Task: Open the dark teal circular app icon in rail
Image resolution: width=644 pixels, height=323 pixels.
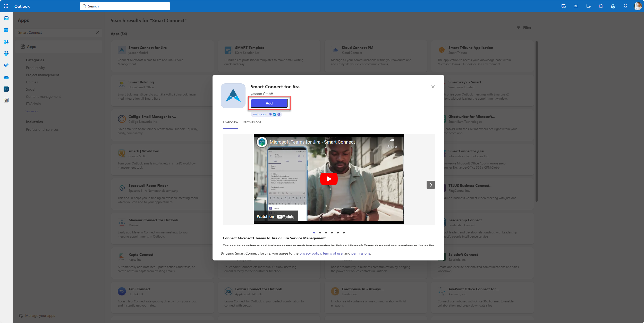Action: (6, 89)
